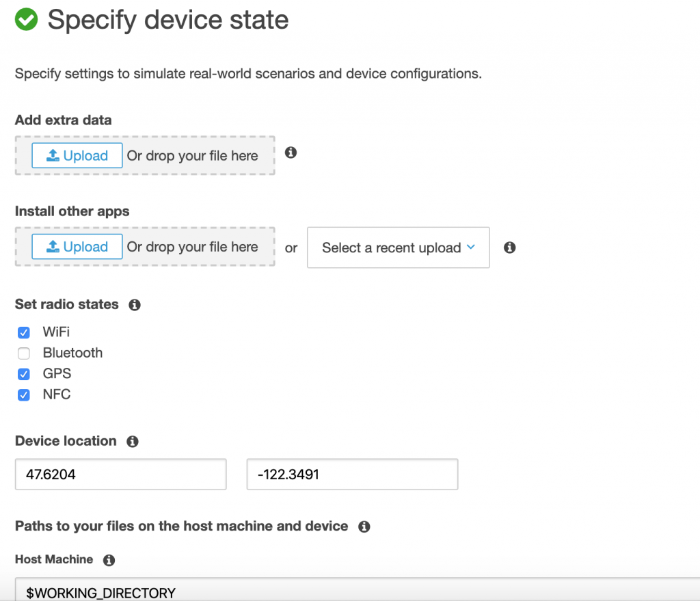
Task: Click the green checkmark beside Specify device state
Action: [27, 19]
